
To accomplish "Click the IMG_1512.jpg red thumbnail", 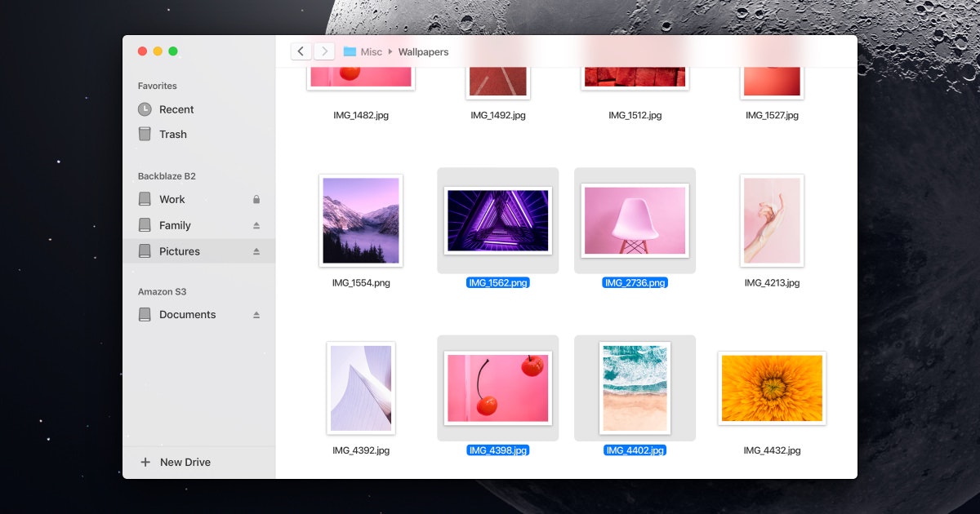I will (635, 78).
